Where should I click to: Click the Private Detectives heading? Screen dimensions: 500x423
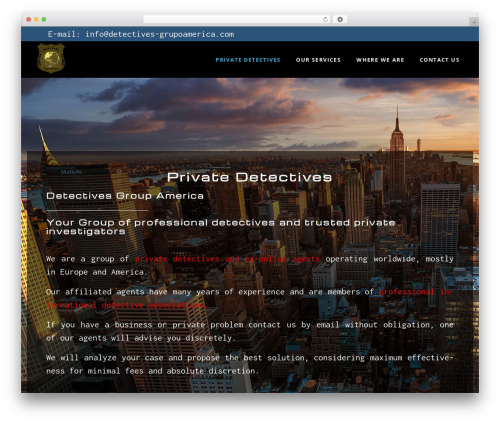249,177
